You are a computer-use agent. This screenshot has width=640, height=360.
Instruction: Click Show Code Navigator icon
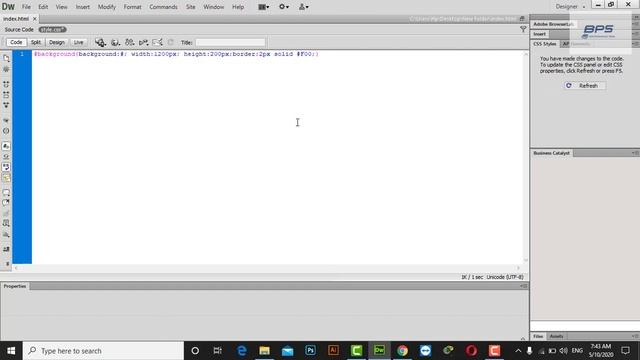pos(6,69)
